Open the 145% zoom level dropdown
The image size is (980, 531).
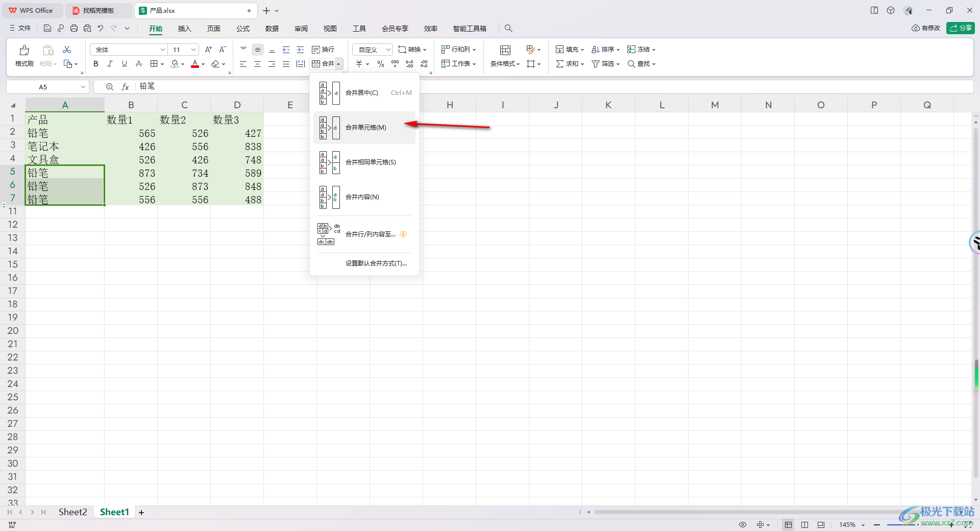(863, 525)
